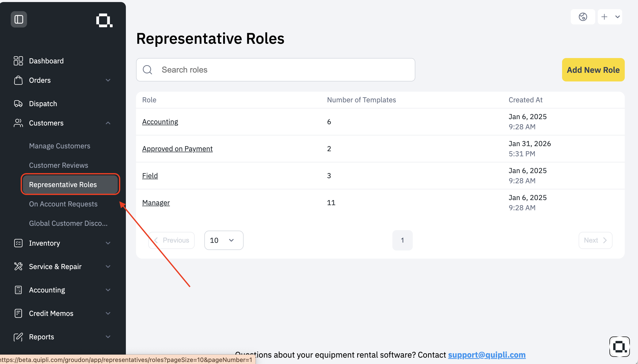Viewport: 638px width, 364px height.
Task: Open On Account Requests menu item
Action: (x=63, y=204)
